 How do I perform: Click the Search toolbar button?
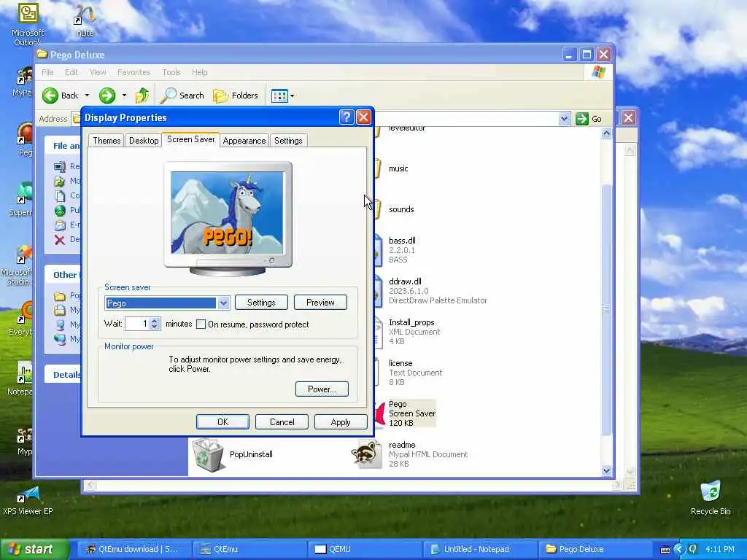(x=182, y=96)
